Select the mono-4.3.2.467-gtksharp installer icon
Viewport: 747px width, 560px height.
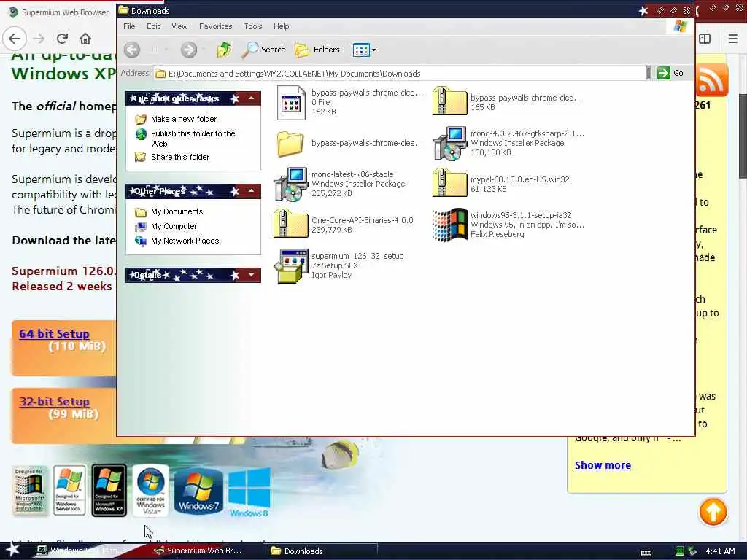coord(449,144)
